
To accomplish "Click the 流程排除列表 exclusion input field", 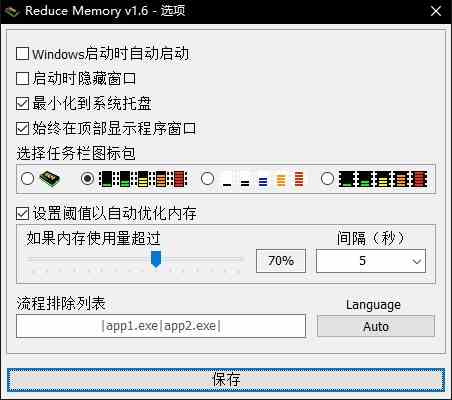I will coord(161,326).
